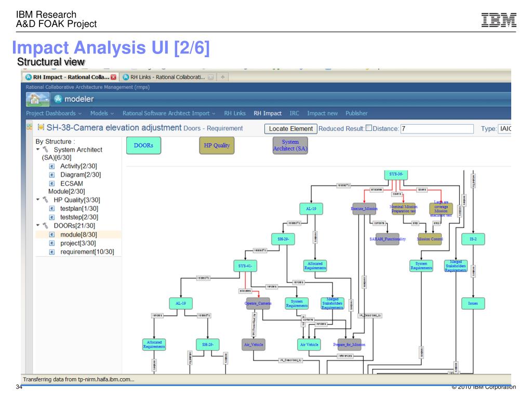
Task: Open the Type combo box
Action: pyautogui.click(x=504, y=129)
